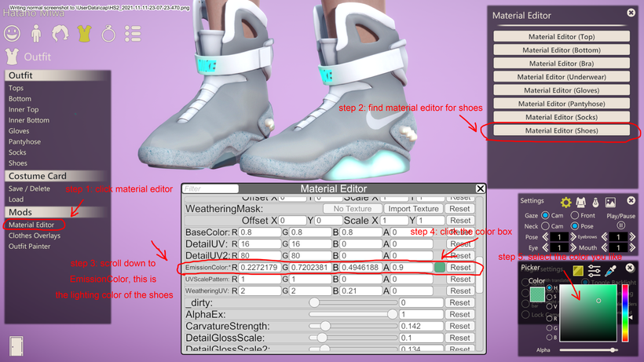Click Import Texture for WeatheringMask

414,209
